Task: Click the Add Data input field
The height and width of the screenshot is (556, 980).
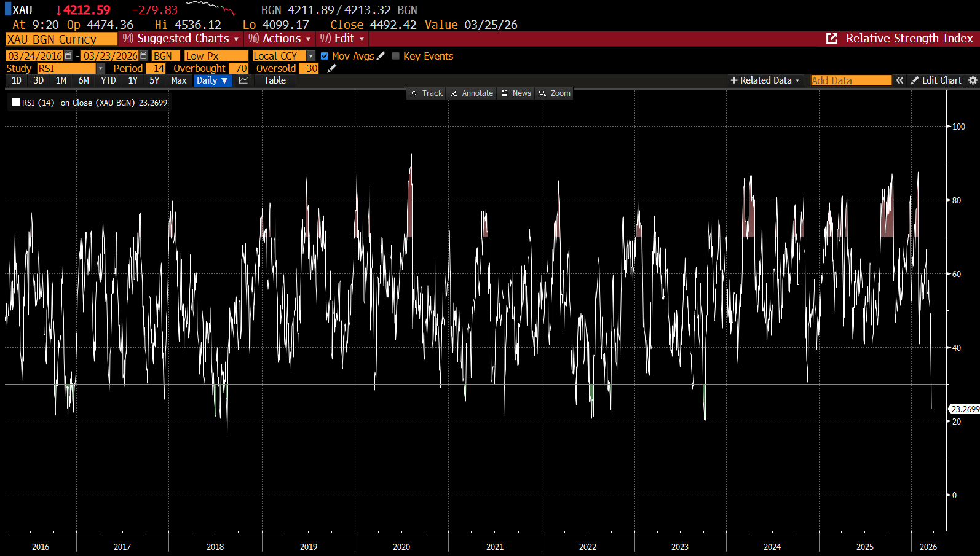Action: (x=850, y=80)
